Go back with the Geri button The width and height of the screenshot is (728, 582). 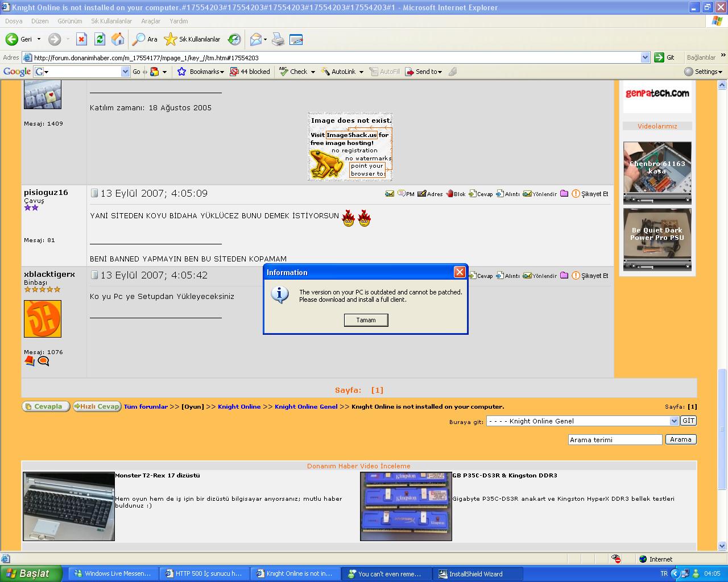pos(19,39)
